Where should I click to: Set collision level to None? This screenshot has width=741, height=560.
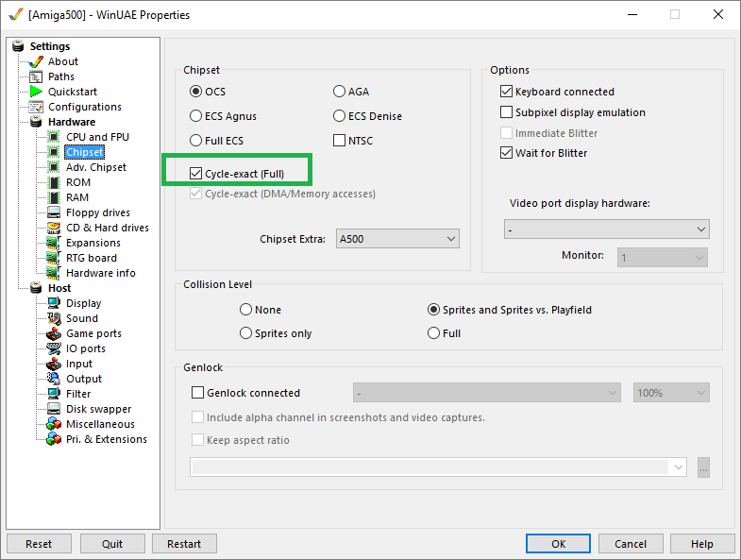click(245, 310)
